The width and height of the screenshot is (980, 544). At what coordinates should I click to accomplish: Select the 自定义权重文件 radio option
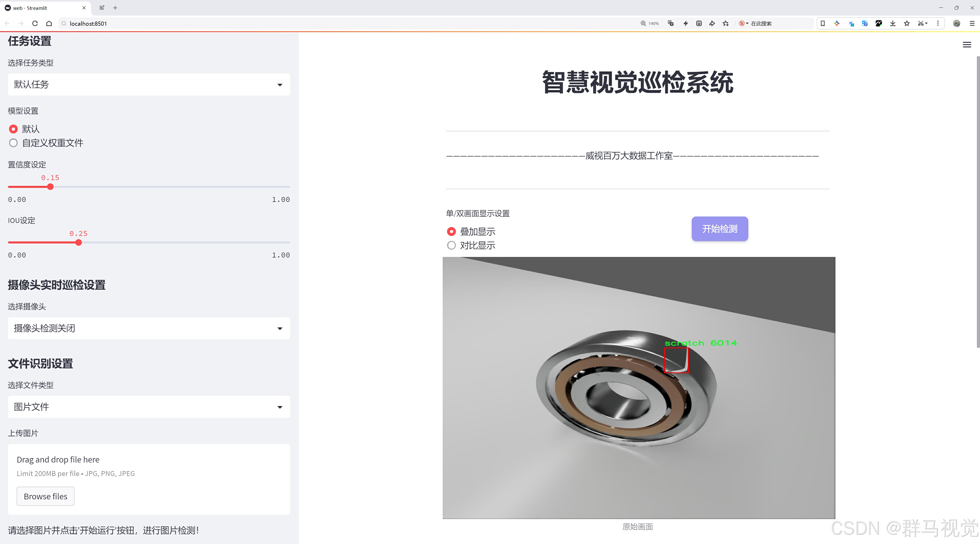[13, 143]
